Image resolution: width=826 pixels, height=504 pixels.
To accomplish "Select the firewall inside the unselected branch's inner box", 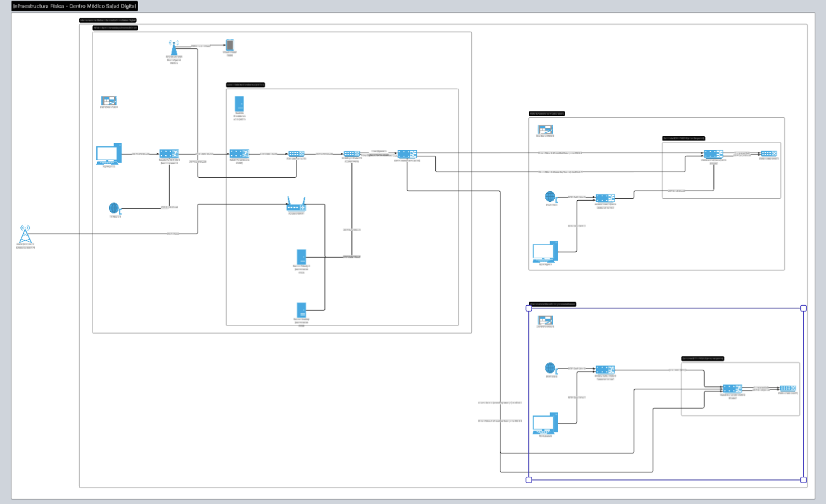I will click(x=713, y=154).
